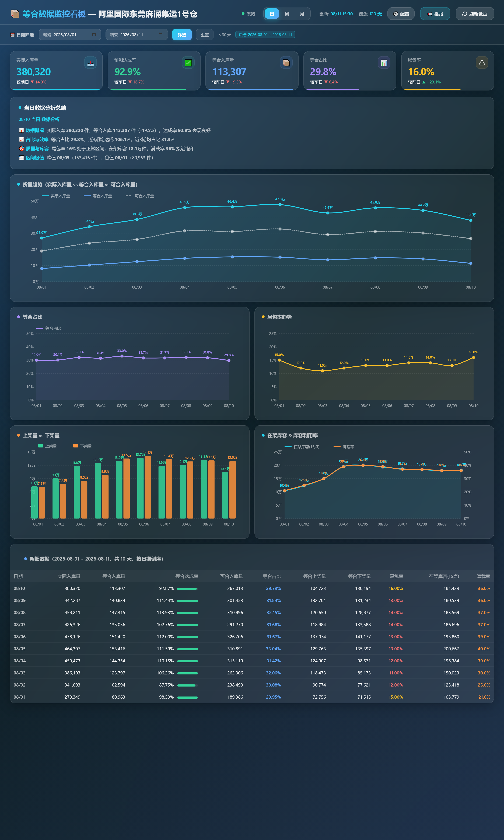Click the 08/10 orange 13.0万 下架量 bar

point(233,490)
